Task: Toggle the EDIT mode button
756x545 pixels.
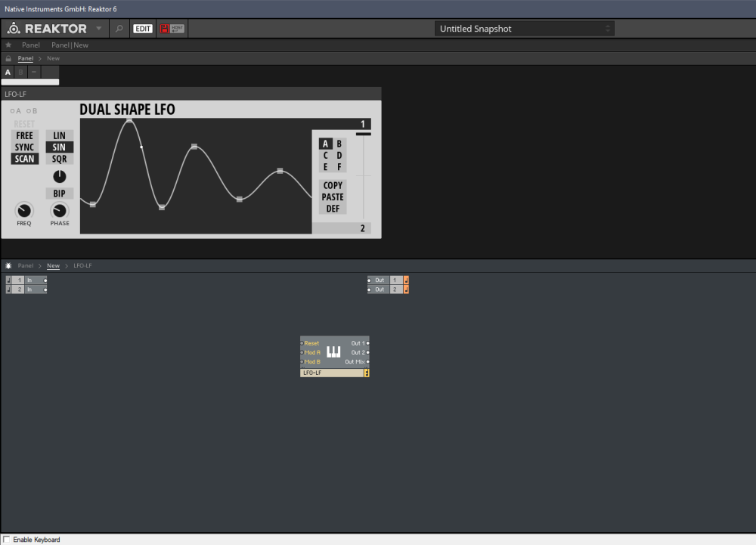Action: [143, 29]
